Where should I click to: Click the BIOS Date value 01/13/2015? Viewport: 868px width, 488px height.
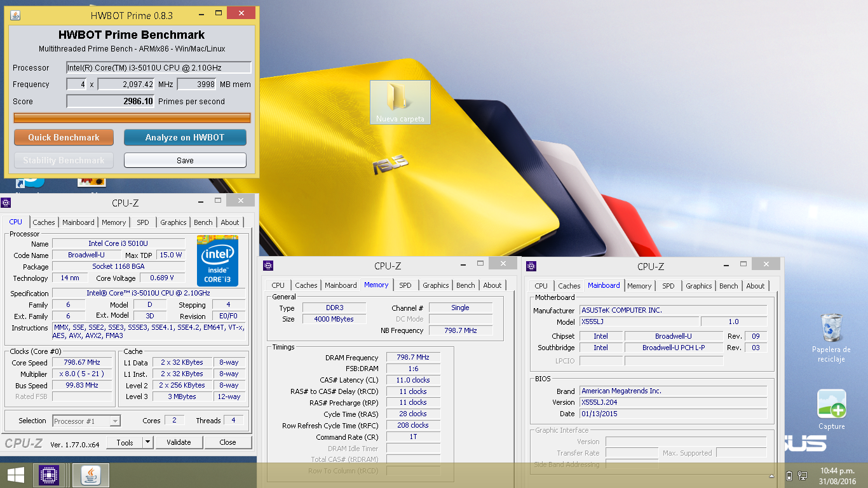[673, 414]
